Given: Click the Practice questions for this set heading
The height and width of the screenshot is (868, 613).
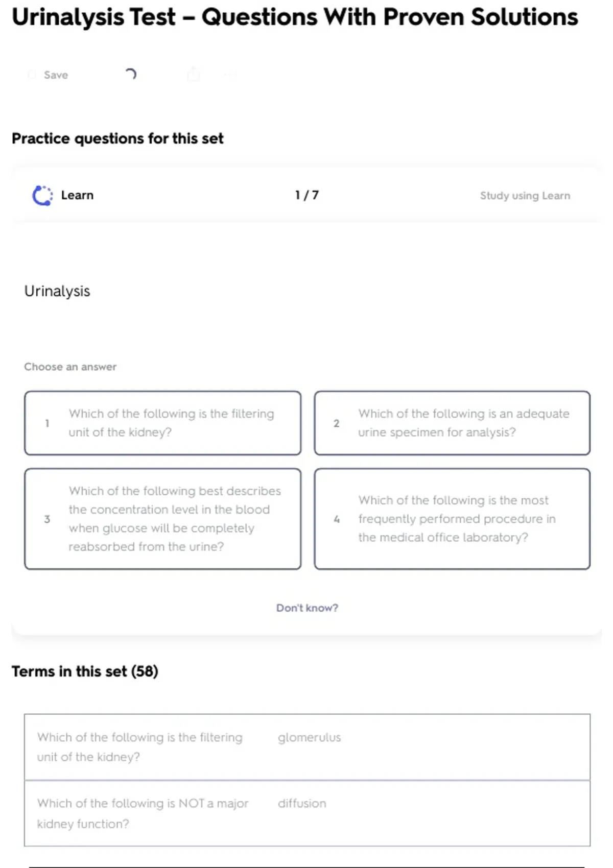Looking at the screenshot, I should coord(117,138).
